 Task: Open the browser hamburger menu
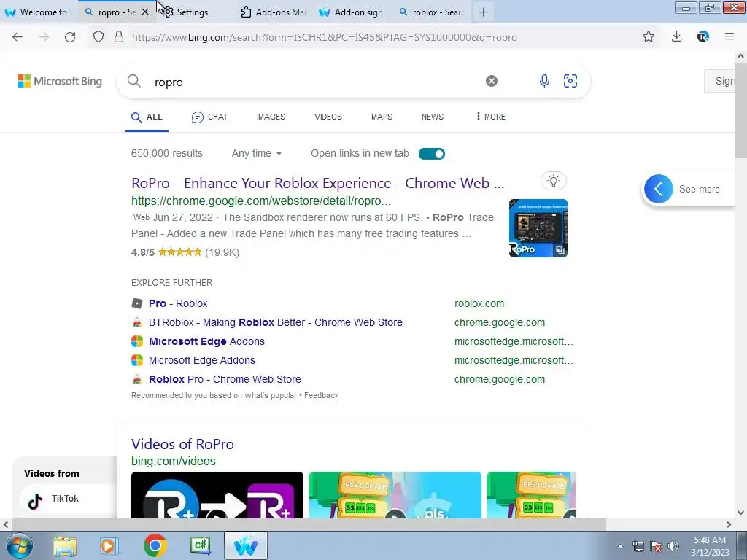coord(729,36)
